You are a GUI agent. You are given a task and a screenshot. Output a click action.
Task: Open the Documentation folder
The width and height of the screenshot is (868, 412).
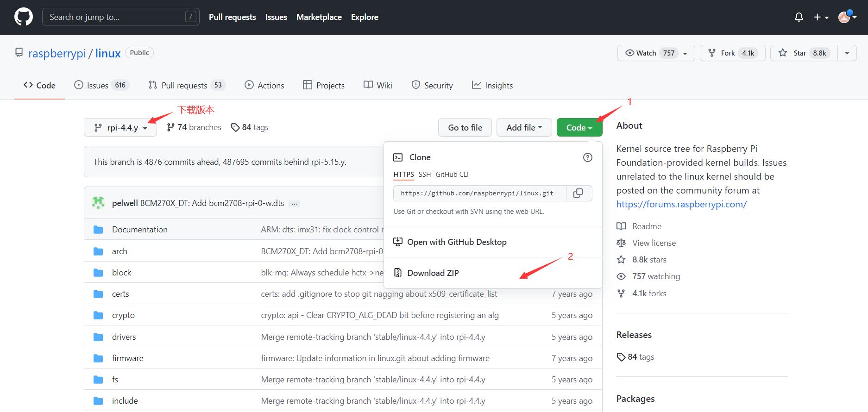(x=140, y=230)
